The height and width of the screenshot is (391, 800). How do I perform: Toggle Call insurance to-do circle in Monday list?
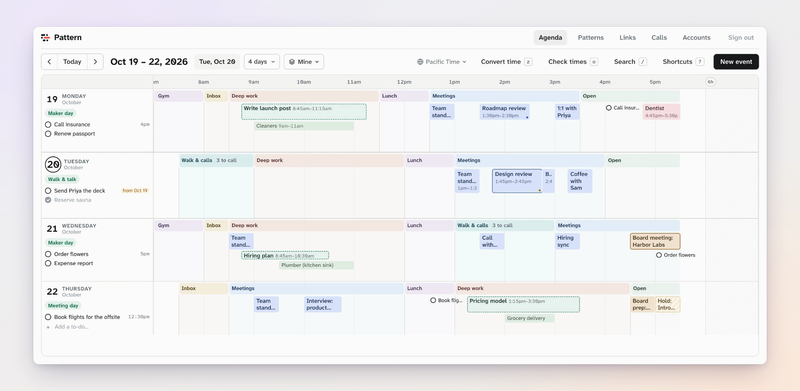pyautogui.click(x=48, y=125)
